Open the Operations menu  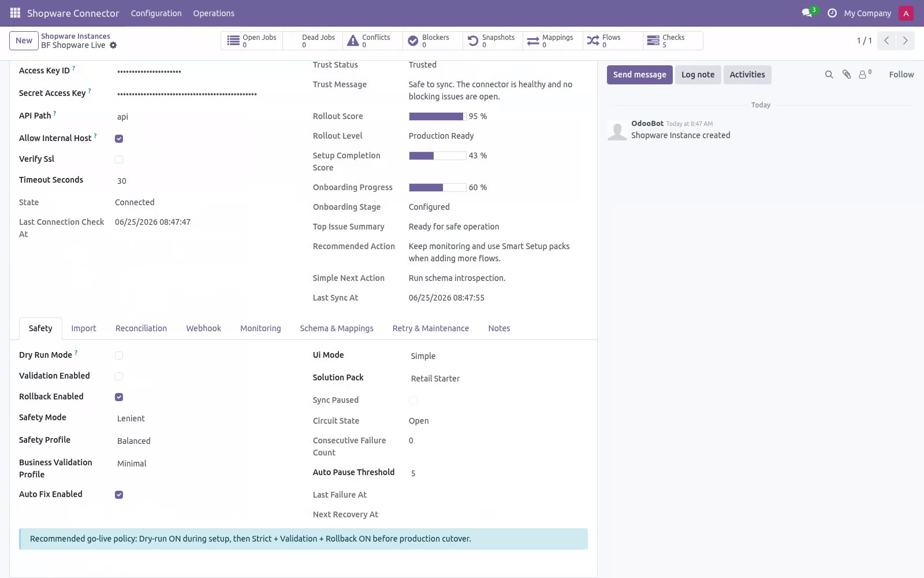point(214,13)
